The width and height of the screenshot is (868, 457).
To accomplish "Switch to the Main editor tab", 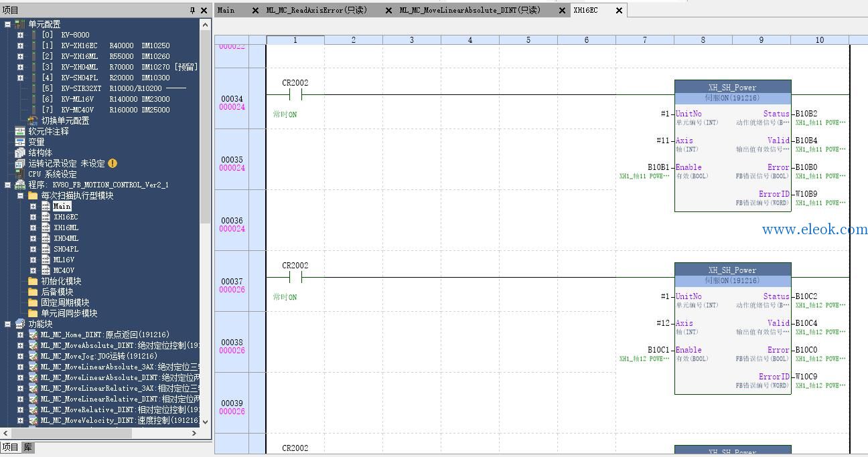I will point(226,10).
